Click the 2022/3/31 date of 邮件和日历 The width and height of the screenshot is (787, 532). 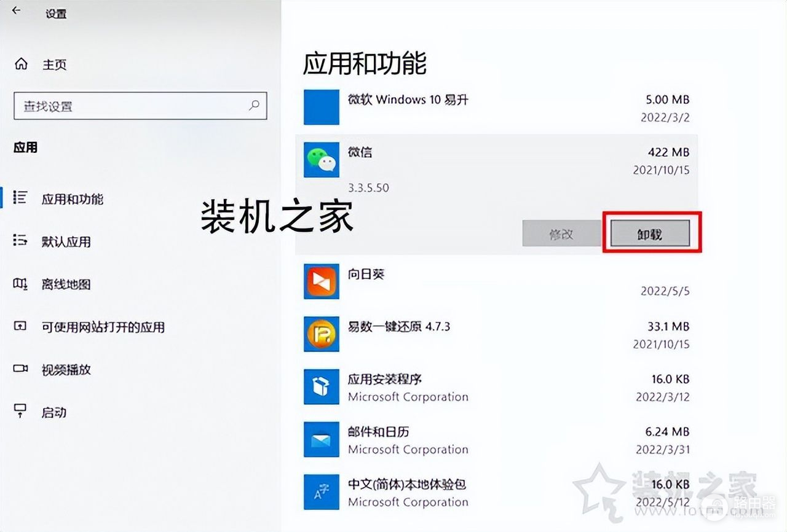point(663,450)
